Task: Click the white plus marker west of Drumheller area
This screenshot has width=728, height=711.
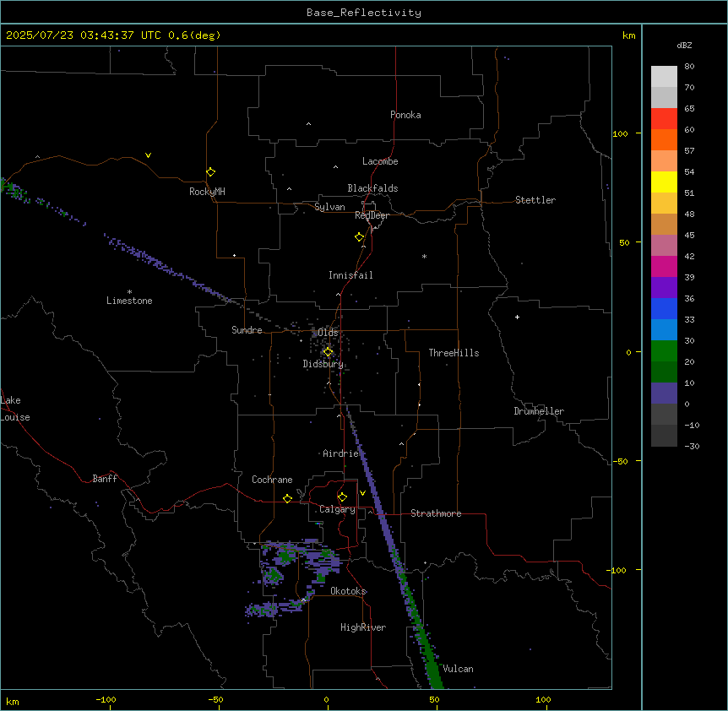Action: pos(517,317)
